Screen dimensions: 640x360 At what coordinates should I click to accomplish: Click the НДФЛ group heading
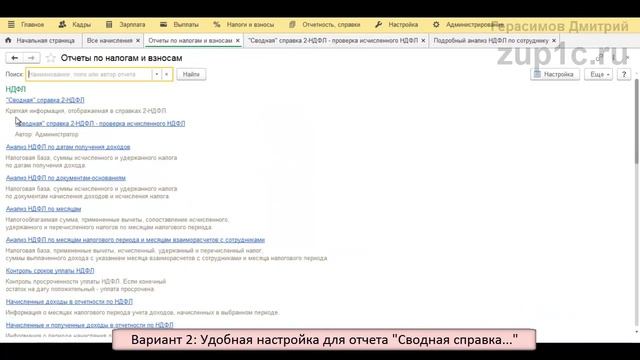(x=16, y=89)
